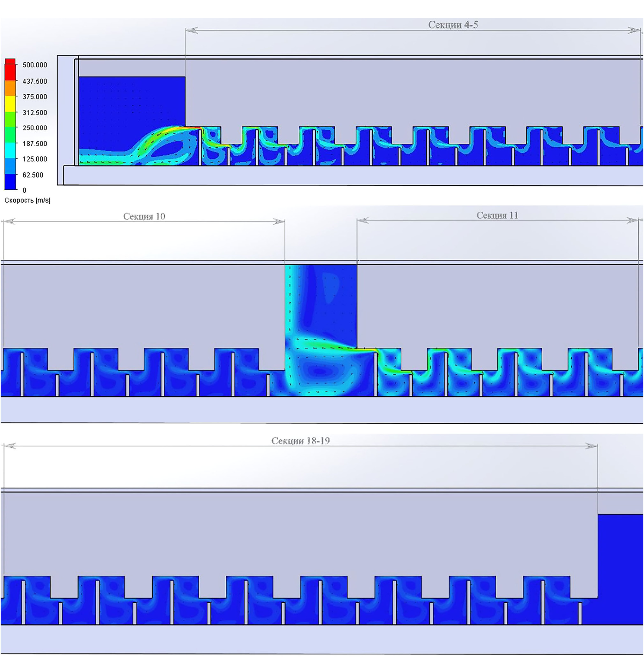Click the 125.000 legend value
The image size is (644, 657).
(x=34, y=159)
